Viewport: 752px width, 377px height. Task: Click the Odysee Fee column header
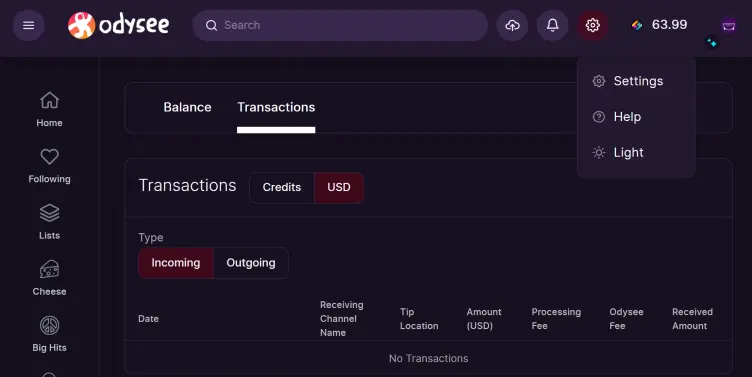point(626,319)
